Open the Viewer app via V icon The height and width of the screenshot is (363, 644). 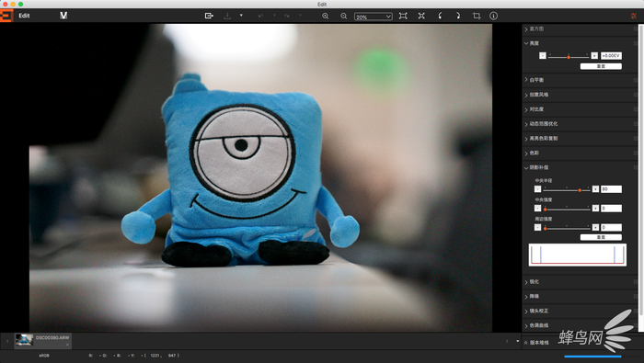63,16
